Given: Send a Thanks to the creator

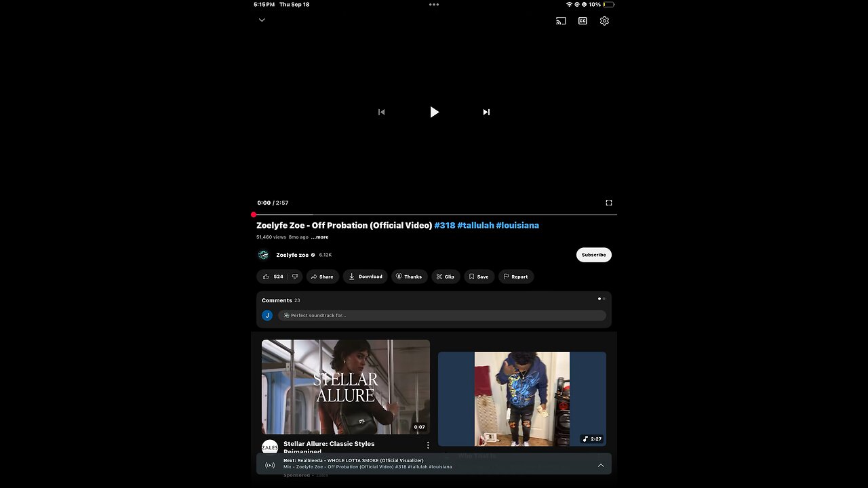Looking at the screenshot, I should tap(409, 277).
